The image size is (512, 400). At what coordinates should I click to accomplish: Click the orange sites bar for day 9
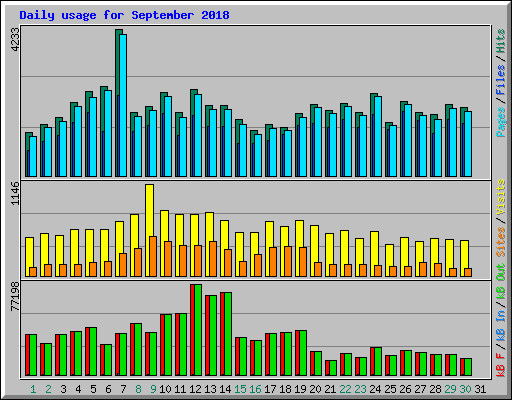point(153,256)
